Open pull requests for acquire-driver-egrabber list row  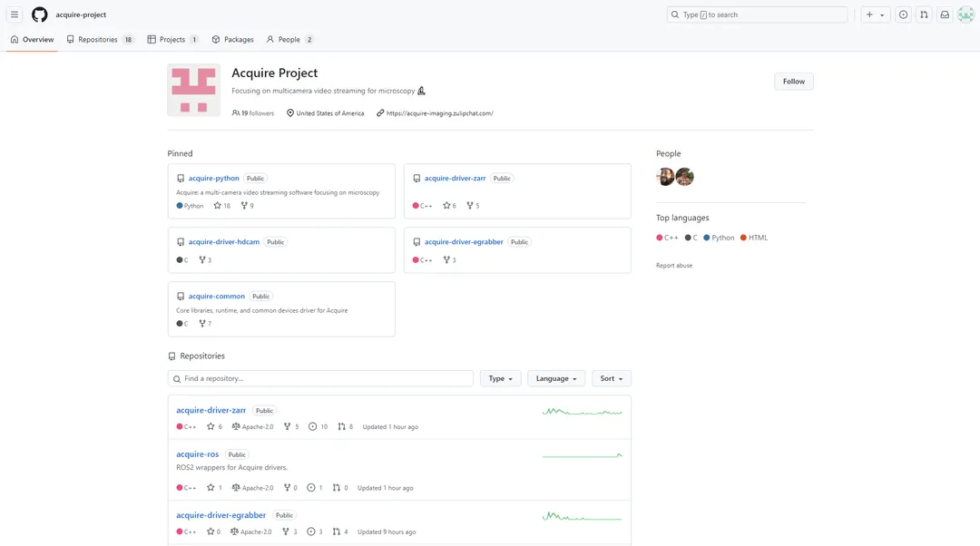340,531
